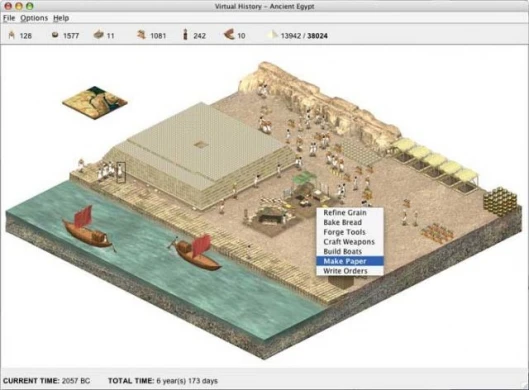Click the population worker icon showing 128

(12, 35)
